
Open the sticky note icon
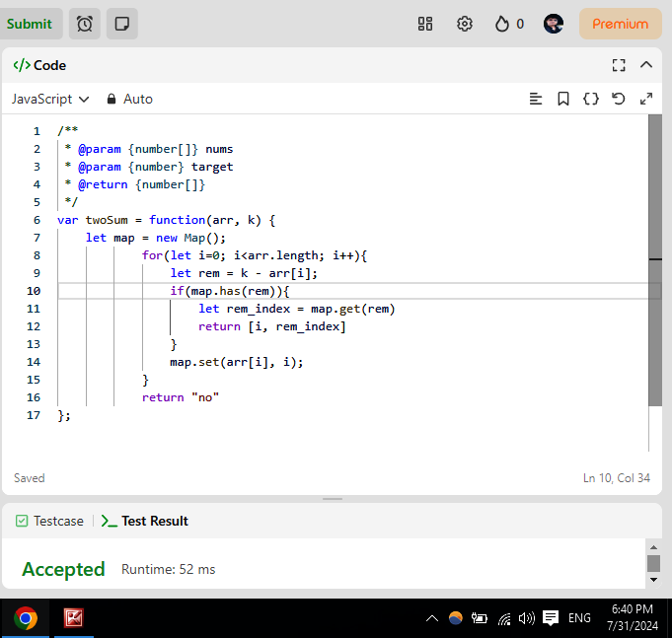coord(122,24)
